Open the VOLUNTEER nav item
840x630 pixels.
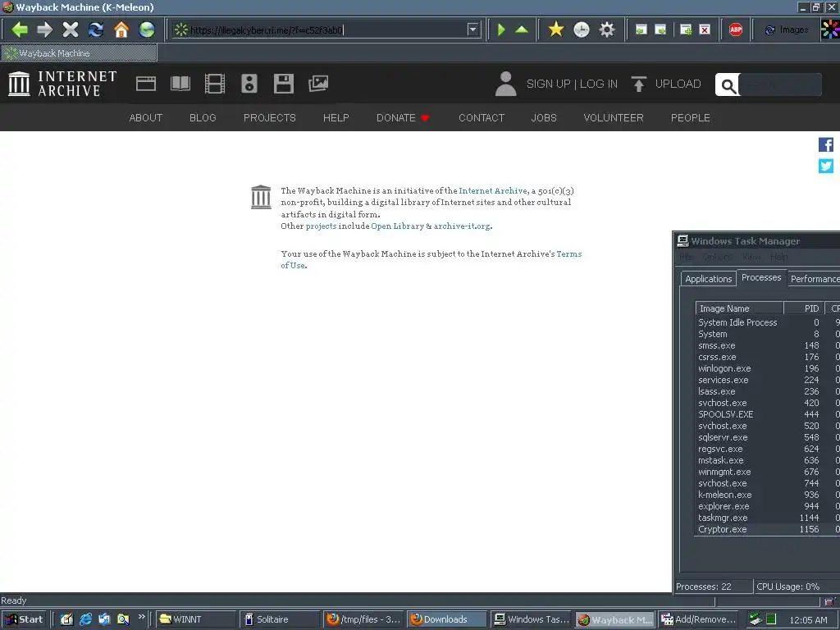pos(614,118)
